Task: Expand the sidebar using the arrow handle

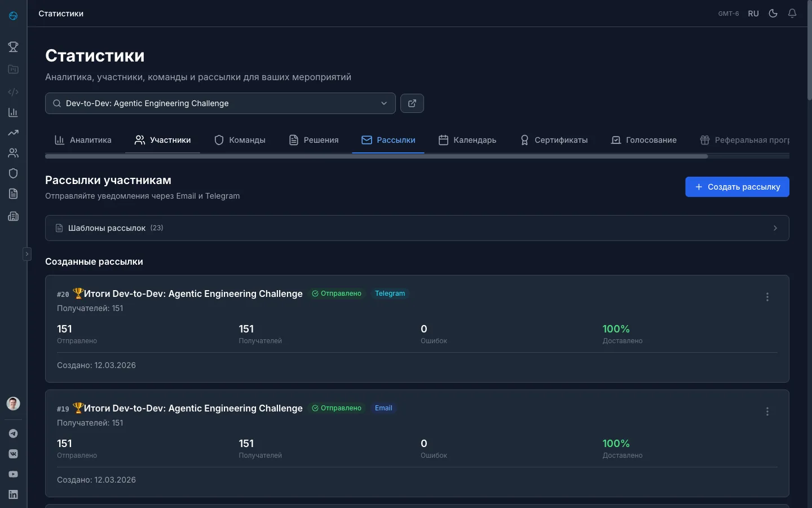Action: pos(27,254)
